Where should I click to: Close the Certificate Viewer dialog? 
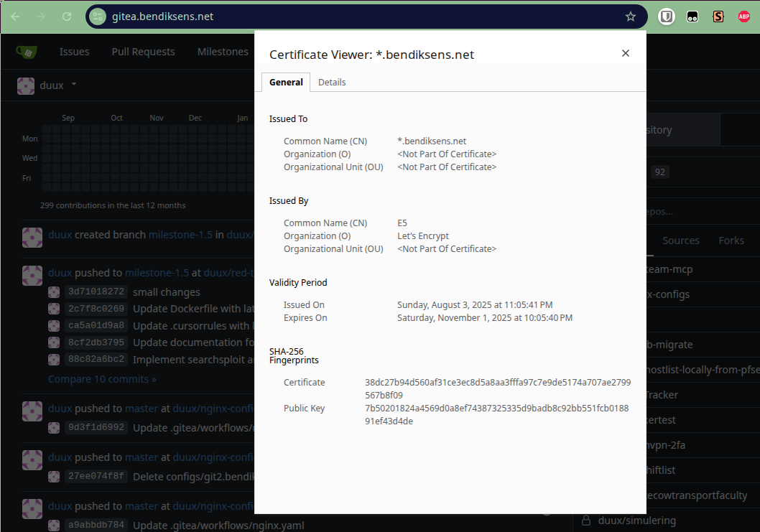[x=625, y=53]
